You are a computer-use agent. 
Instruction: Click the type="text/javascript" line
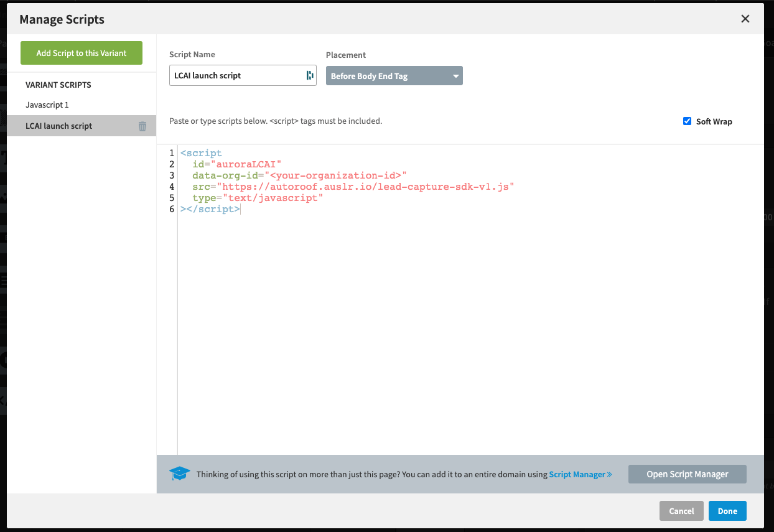point(258,198)
